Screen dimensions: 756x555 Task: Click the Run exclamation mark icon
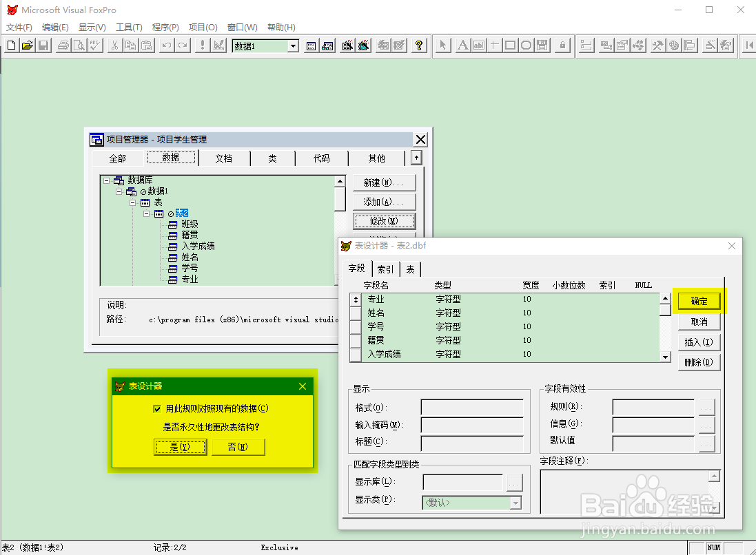(x=203, y=45)
